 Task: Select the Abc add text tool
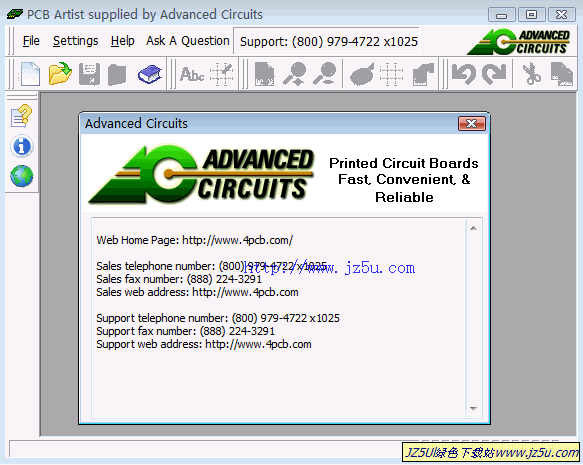192,74
